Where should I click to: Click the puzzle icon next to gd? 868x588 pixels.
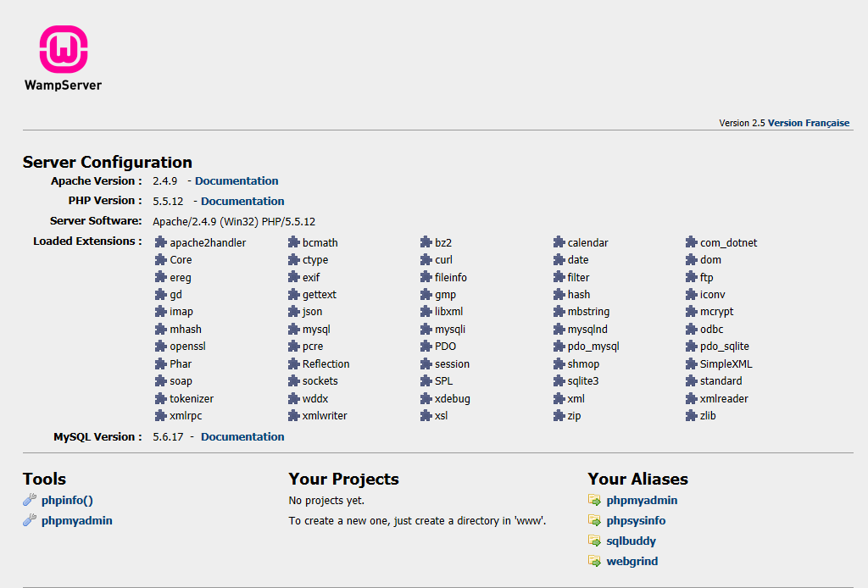point(160,294)
